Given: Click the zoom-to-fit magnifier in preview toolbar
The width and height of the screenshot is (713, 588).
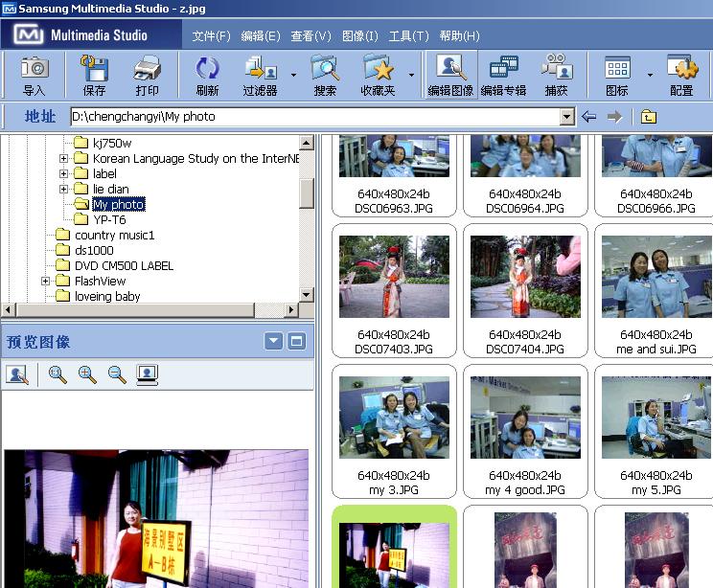Looking at the screenshot, I should 57,374.
